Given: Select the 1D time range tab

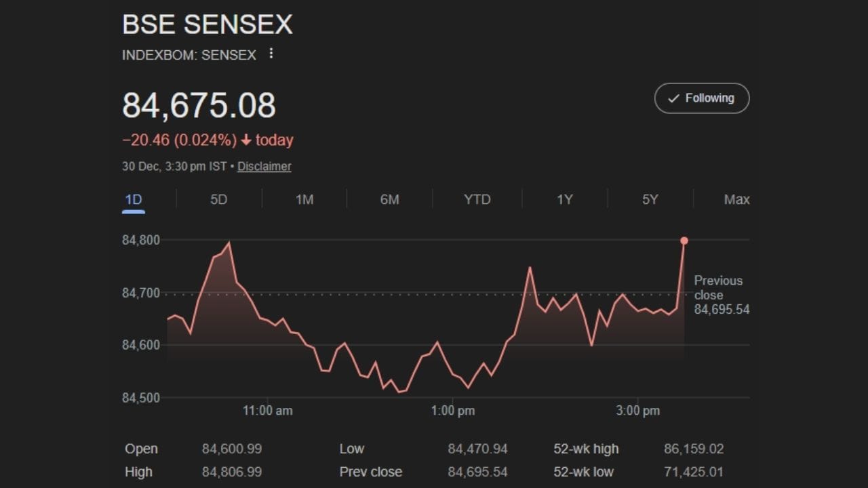Looking at the screenshot, I should tap(134, 199).
